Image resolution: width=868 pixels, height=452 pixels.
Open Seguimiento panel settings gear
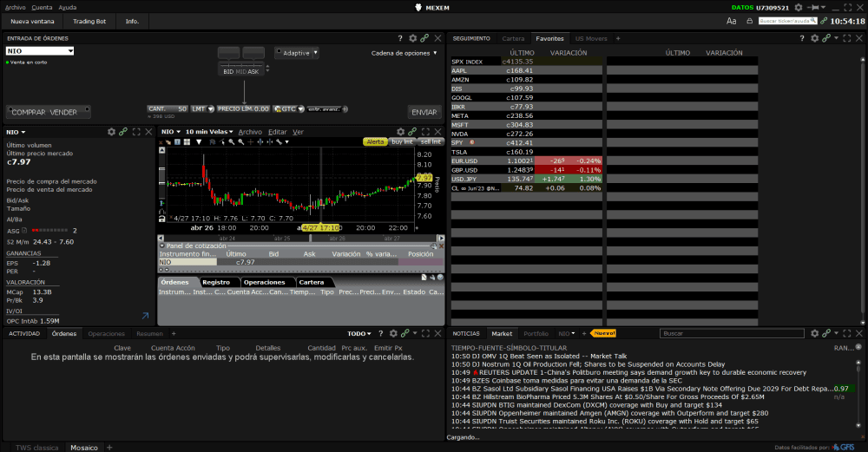click(814, 38)
